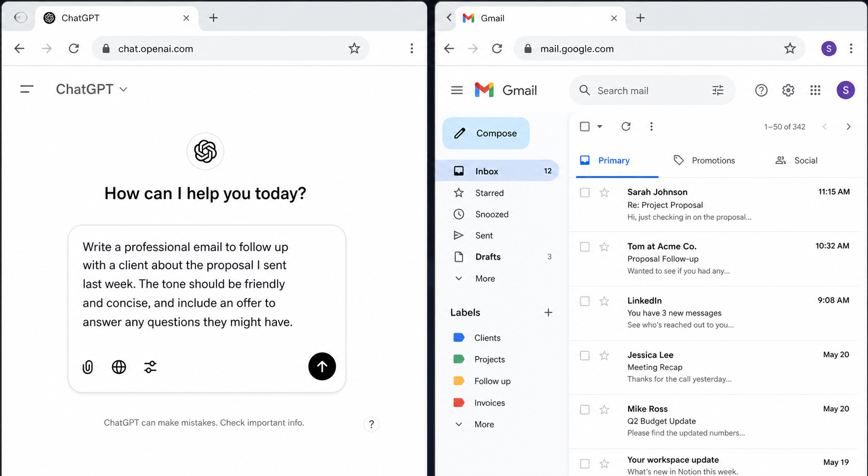Compose a new email
The height and width of the screenshot is (476, 868).
486,133
